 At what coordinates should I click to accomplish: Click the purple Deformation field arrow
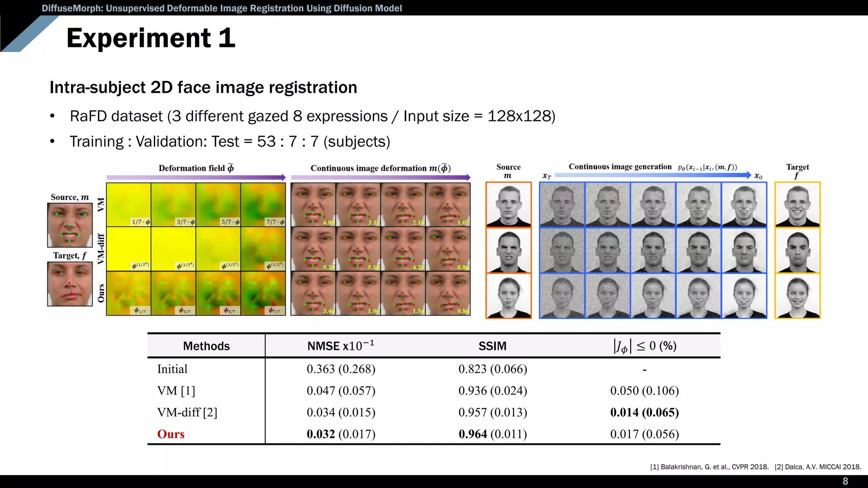coord(196,177)
